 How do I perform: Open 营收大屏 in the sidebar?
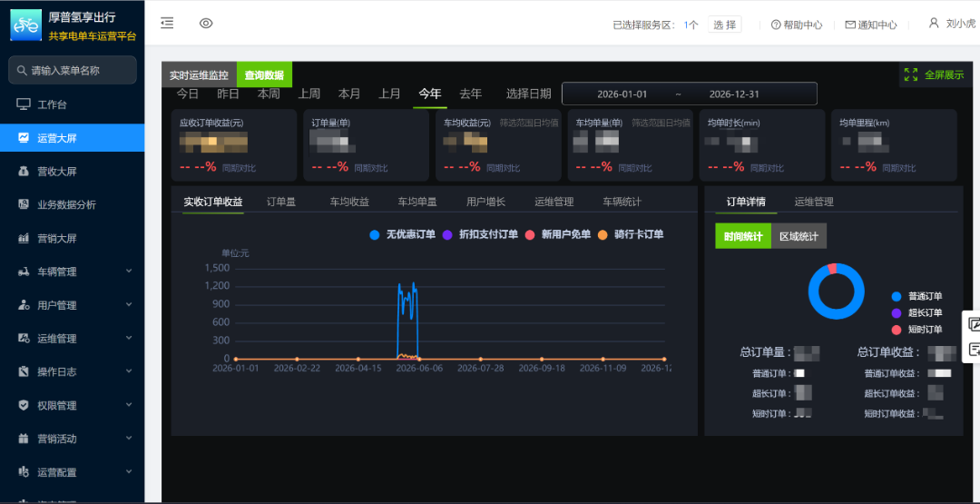73,172
